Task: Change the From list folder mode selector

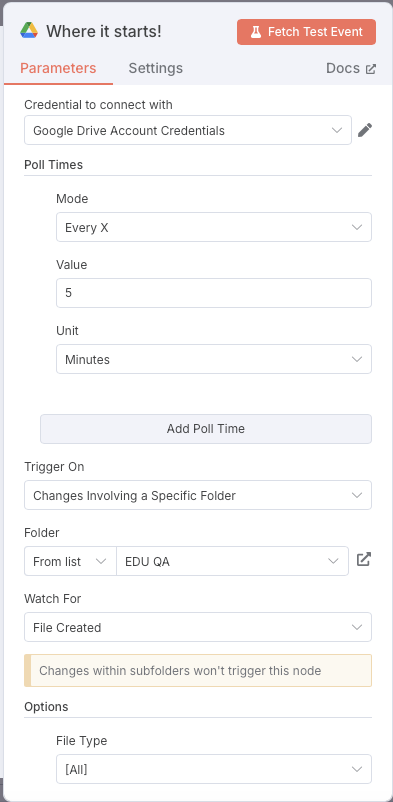Action: tap(70, 561)
